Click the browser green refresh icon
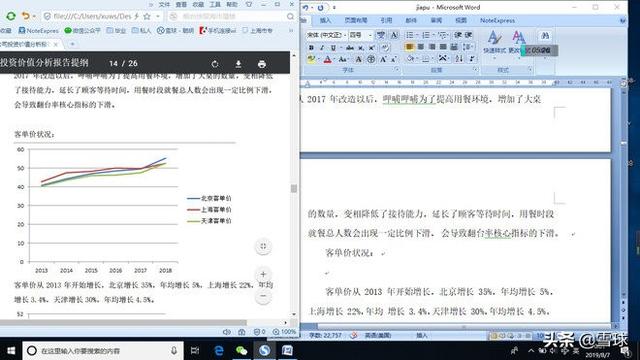This screenshot has height=360, width=640. (x=11, y=16)
